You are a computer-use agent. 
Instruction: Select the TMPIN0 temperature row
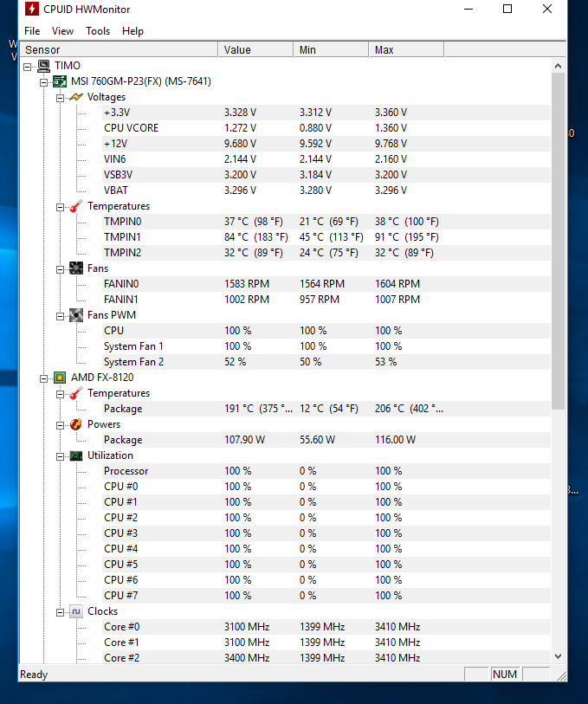[x=326, y=222]
